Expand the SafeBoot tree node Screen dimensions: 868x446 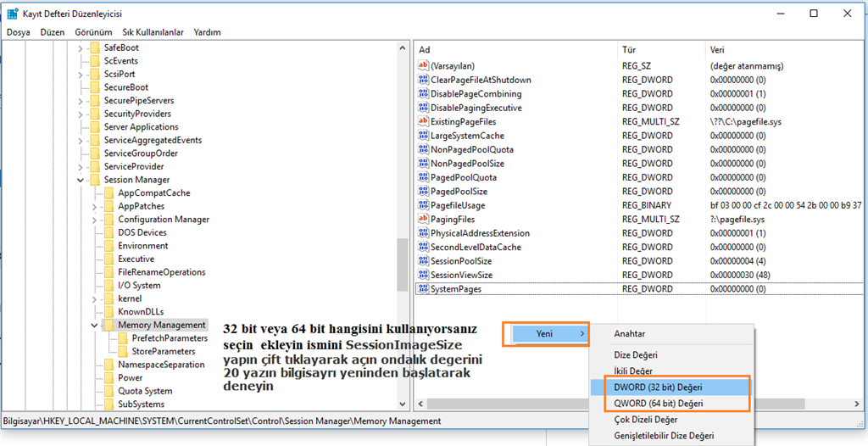point(81,48)
